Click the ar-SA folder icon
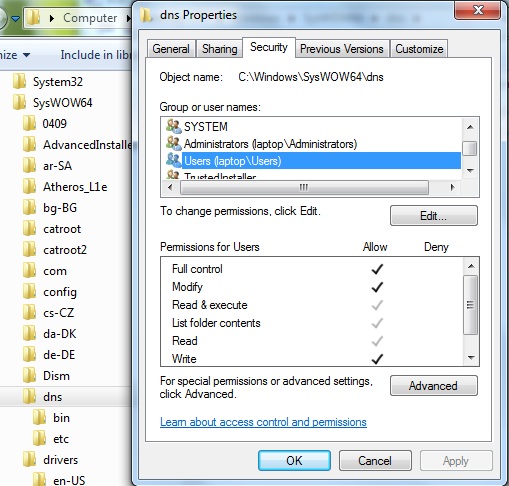Viewport: 509px width, 486px height. pos(29,165)
